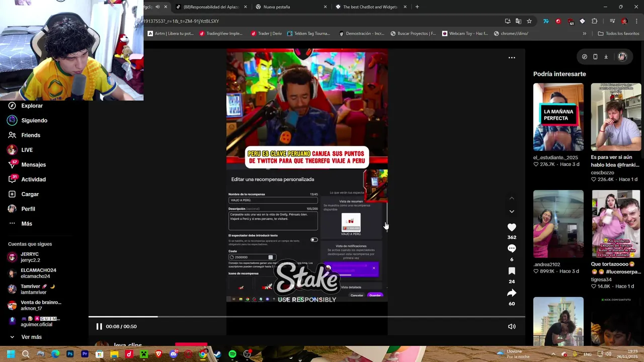
Task: Mute video with the speaker icon
Action: [512, 326]
